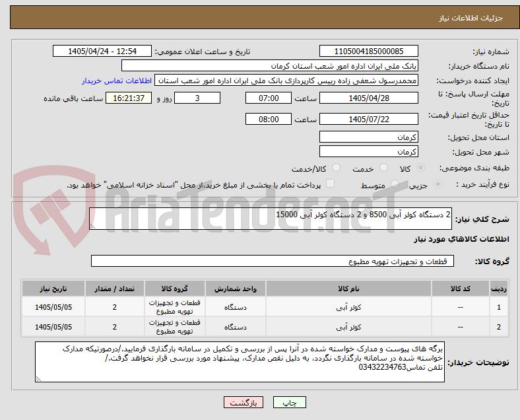Click the گروه کالا field
The height and width of the screenshot is (420, 520).
point(273,261)
